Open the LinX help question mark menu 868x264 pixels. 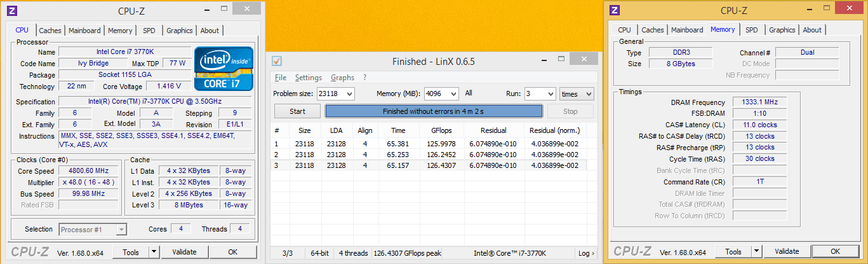(x=364, y=78)
